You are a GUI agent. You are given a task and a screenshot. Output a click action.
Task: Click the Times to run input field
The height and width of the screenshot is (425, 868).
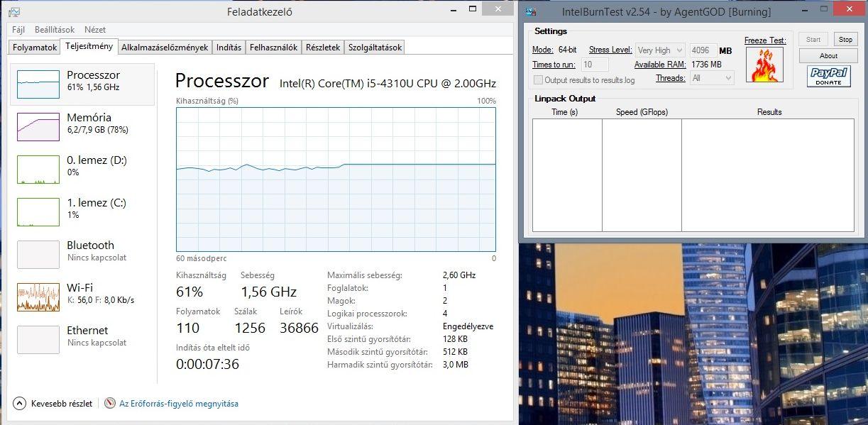click(x=595, y=65)
